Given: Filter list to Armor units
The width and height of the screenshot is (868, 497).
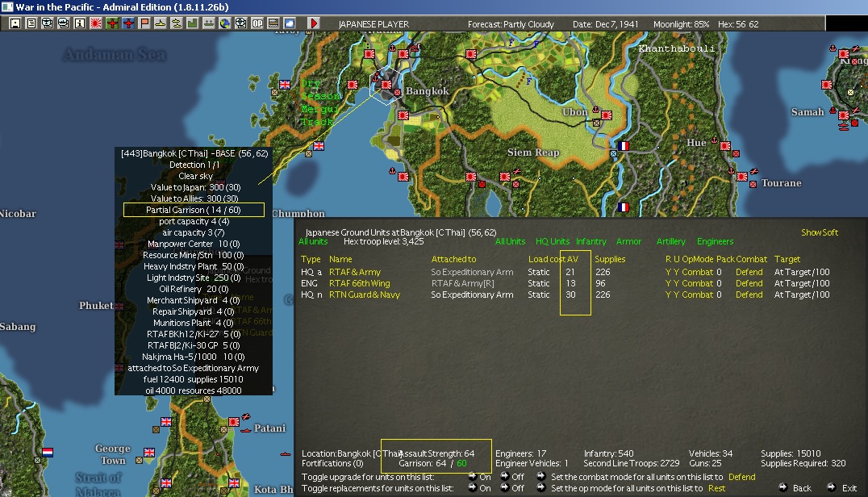Looking at the screenshot, I should (629, 241).
